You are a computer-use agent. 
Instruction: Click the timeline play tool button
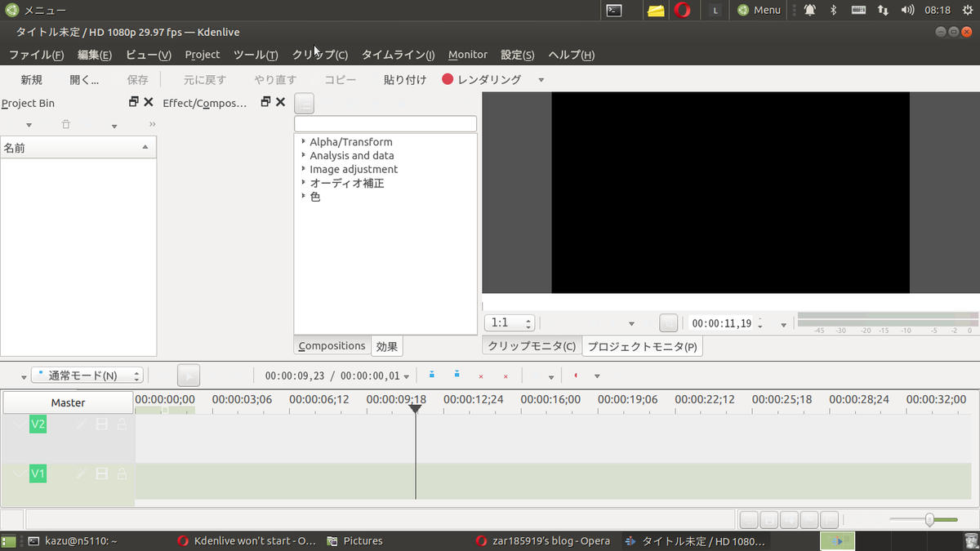(189, 375)
